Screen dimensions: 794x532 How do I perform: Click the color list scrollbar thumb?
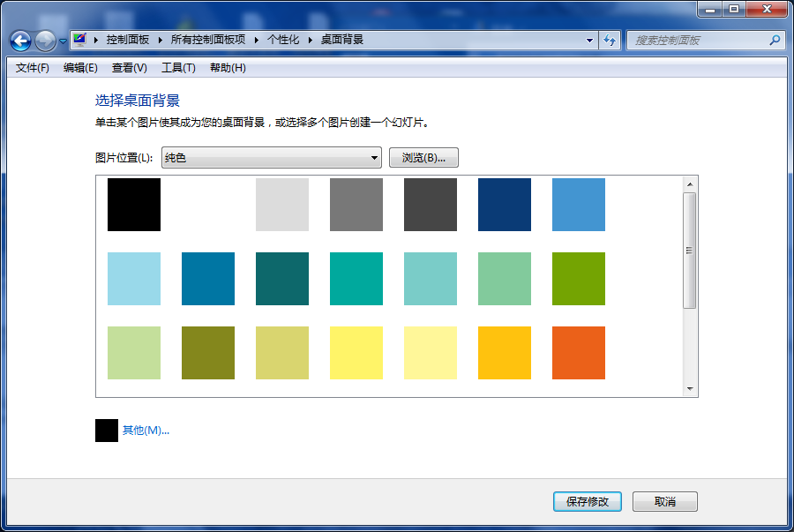click(x=690, y=250)
